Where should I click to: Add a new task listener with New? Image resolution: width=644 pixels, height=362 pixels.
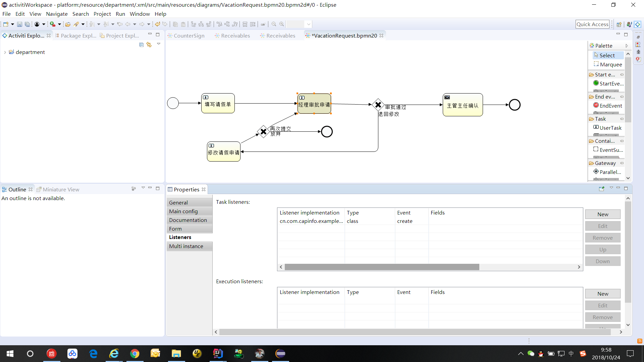pos(603,214)
